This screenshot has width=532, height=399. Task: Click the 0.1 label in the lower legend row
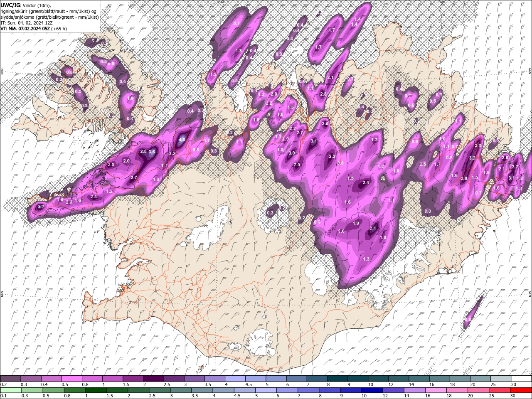[x=4, y=396]
